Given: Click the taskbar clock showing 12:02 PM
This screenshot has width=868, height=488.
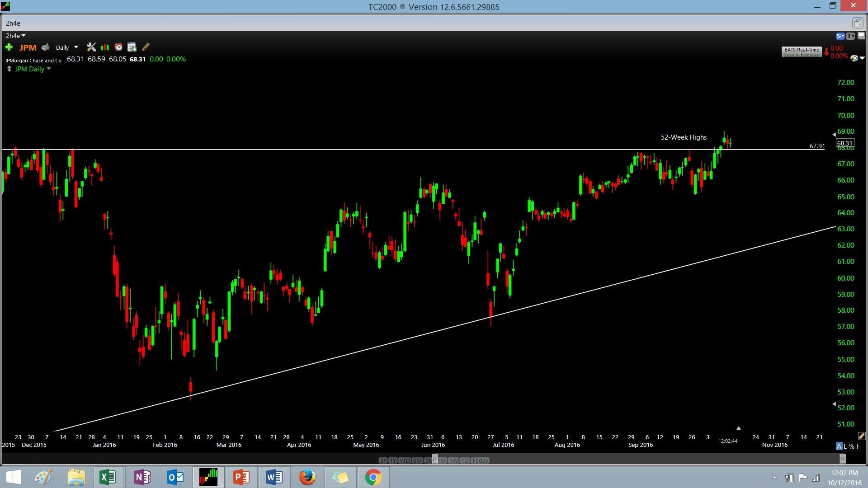Looking at the screenshot, I should 844,478.
